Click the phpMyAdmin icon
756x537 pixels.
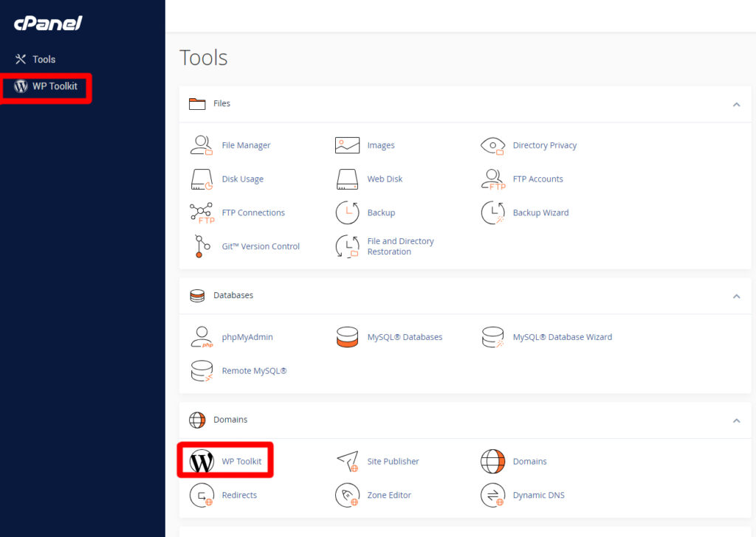click(201, 337)
